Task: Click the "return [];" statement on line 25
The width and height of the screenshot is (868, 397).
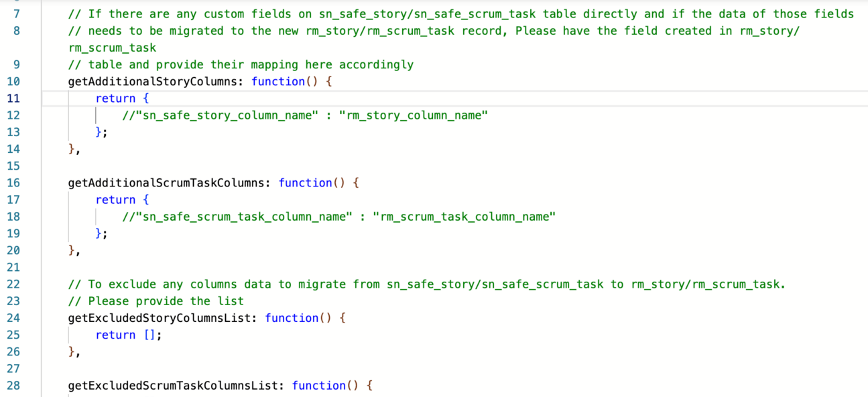Action: [x=129, y=335]
